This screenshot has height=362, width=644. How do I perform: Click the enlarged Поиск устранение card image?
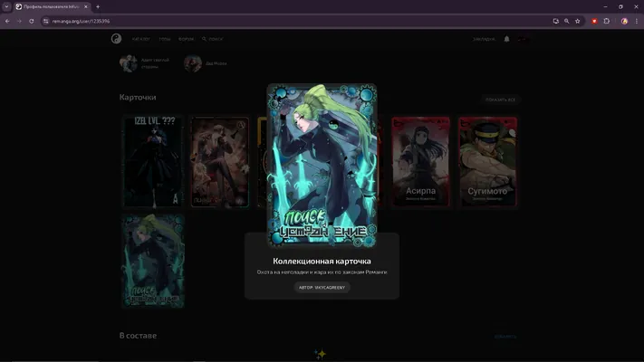pos(322,166)
